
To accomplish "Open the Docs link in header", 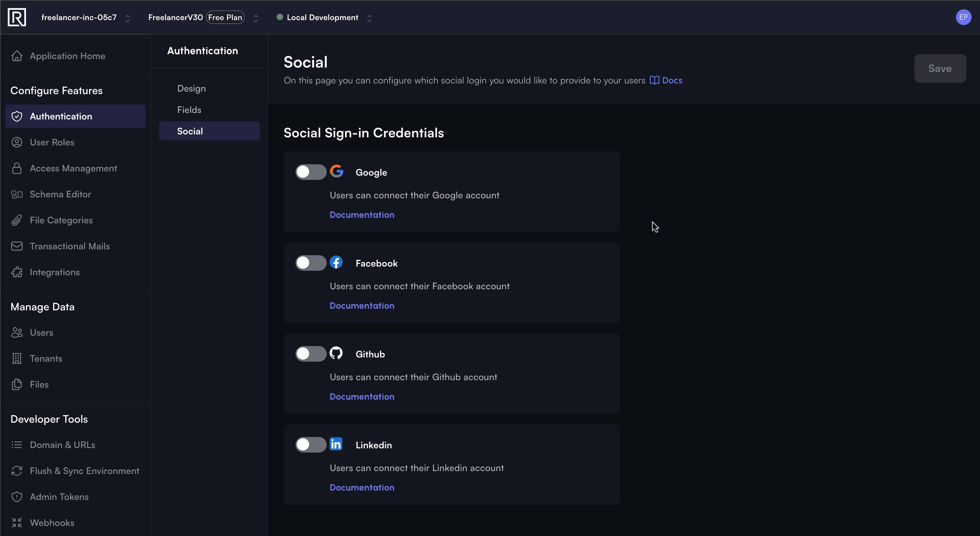I will [666, 80].
